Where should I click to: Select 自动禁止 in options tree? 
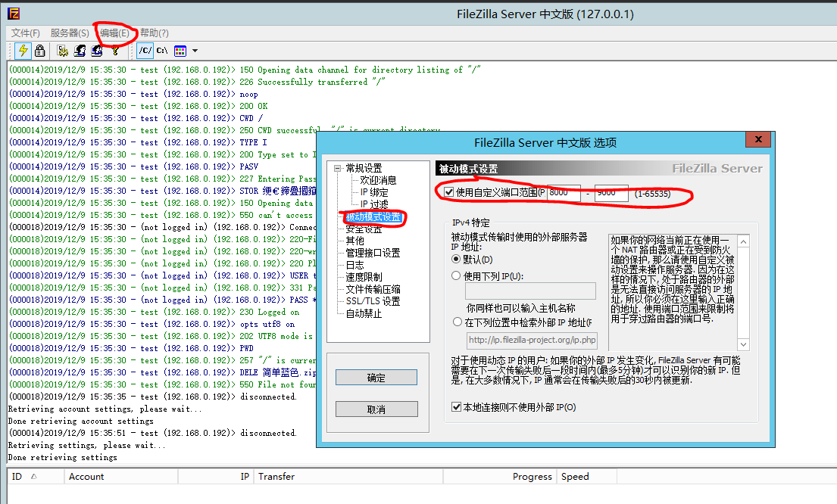pyautogui.click(x=364, y=313)
